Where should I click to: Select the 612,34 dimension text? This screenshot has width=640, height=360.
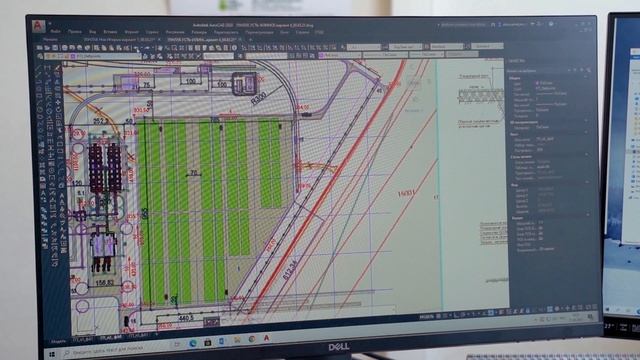click(x=291, y=269)
